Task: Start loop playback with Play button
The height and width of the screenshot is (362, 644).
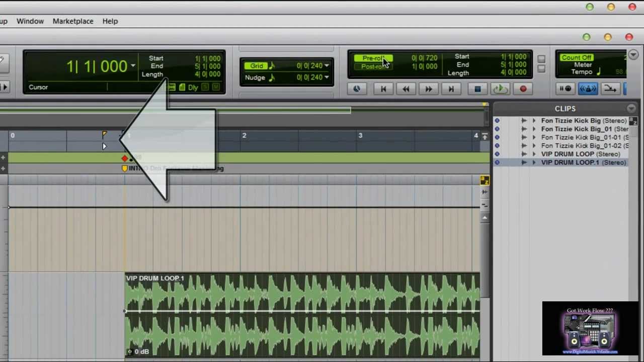Action: coord(500,89)
